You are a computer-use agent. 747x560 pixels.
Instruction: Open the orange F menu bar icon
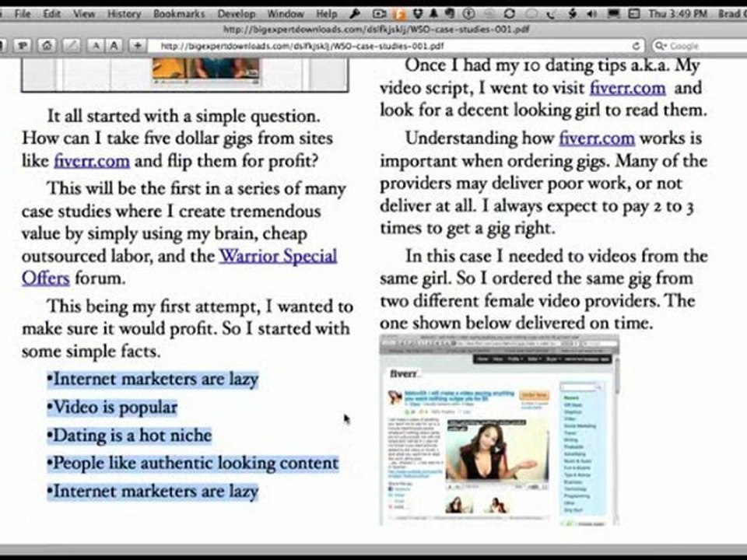[x=399, y=14]
